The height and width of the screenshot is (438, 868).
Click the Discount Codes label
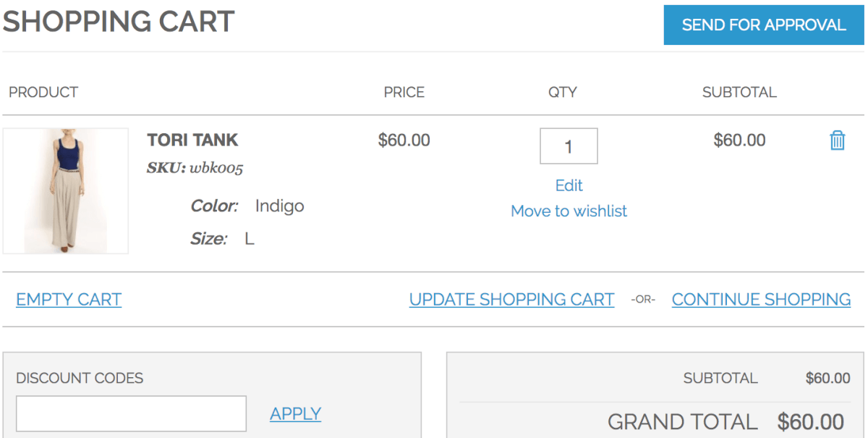[x=80, y=378]
